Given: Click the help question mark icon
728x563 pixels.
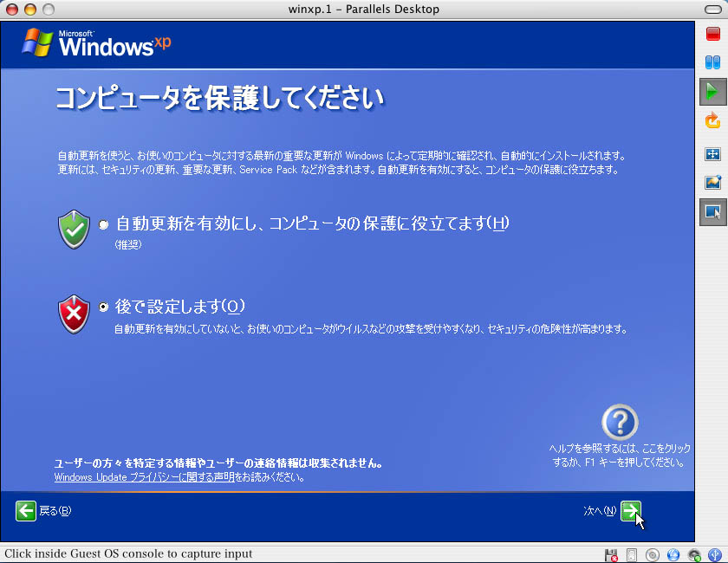Looking at the screenshot, I should [x=620, y=423].
